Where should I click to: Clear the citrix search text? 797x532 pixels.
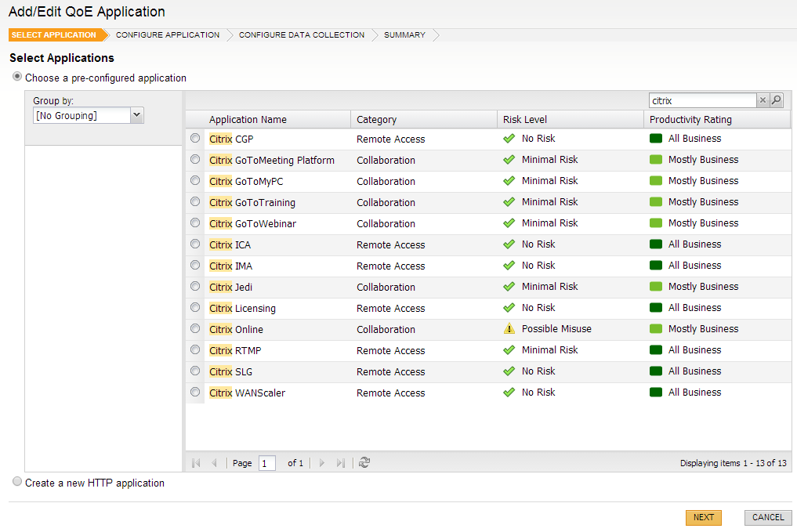(763, 100)
